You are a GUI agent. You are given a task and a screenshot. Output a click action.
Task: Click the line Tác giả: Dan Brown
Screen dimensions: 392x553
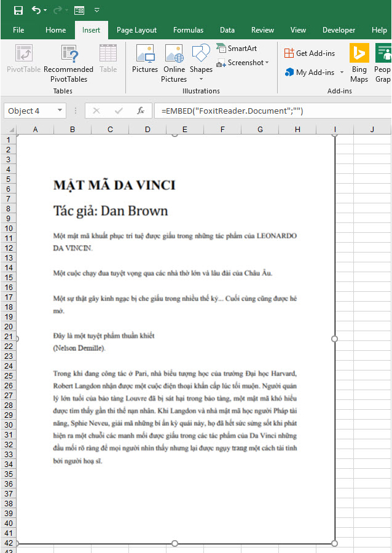(x=111, y=211)
